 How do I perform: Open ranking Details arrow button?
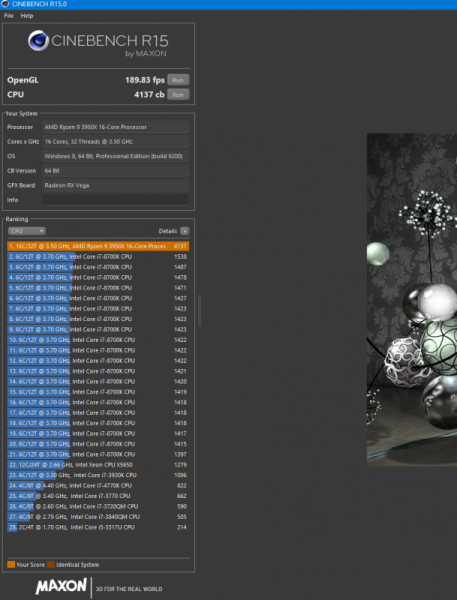(x=185, y=231)
